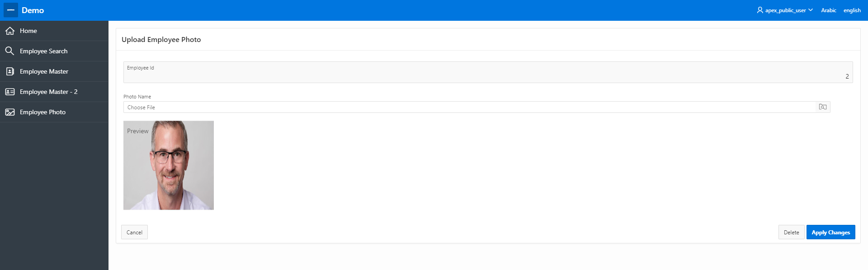Screen dimensions: 868x270
Task: Click the Employee Master badge icon
Action: coord(10,71)
